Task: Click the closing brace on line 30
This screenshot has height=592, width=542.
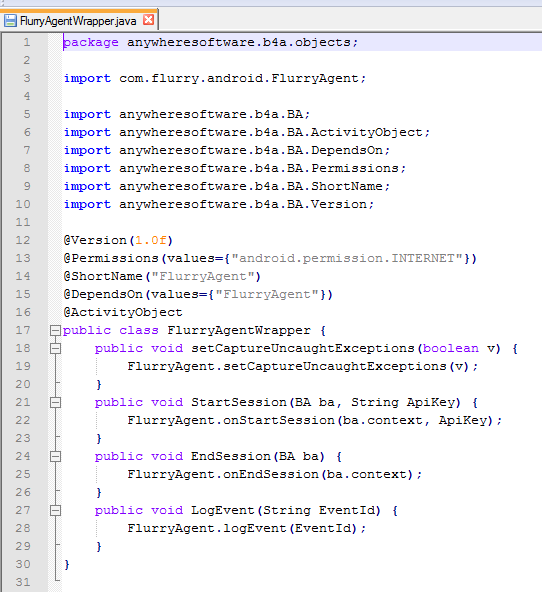Action: click(67, 564)
